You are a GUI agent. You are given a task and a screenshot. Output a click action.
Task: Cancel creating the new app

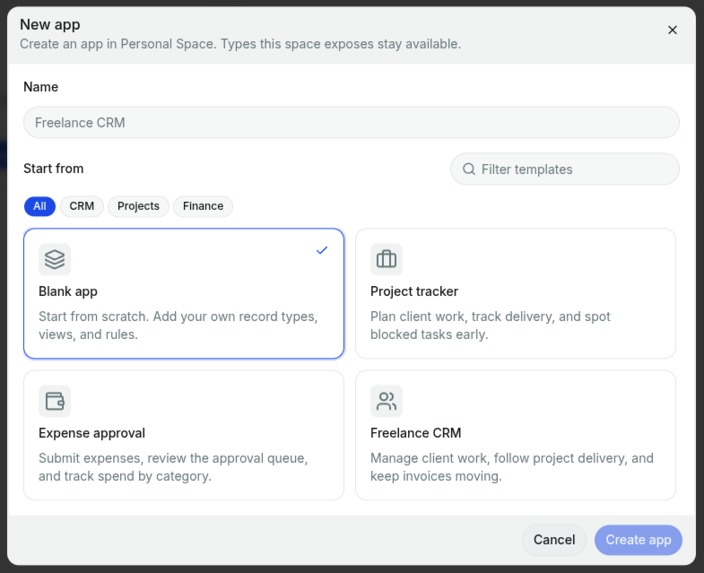554,539
